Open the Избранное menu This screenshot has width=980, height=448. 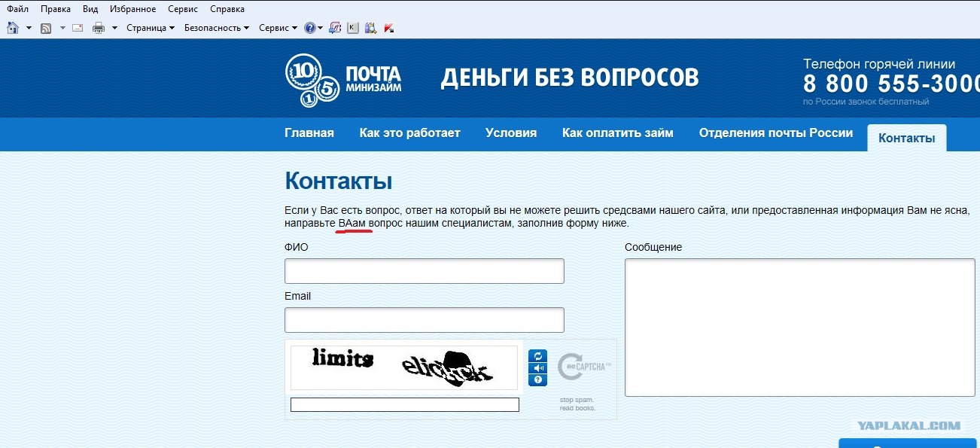click(133, 9)
